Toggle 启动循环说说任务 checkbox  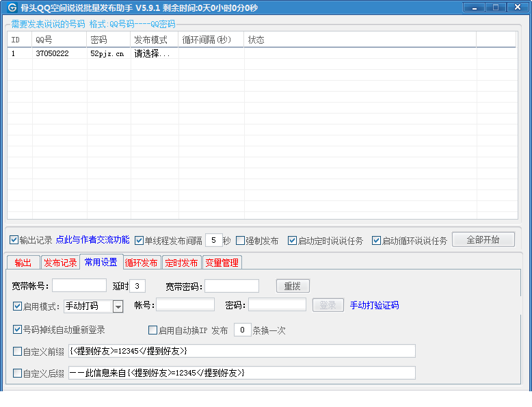click(376, 240)
